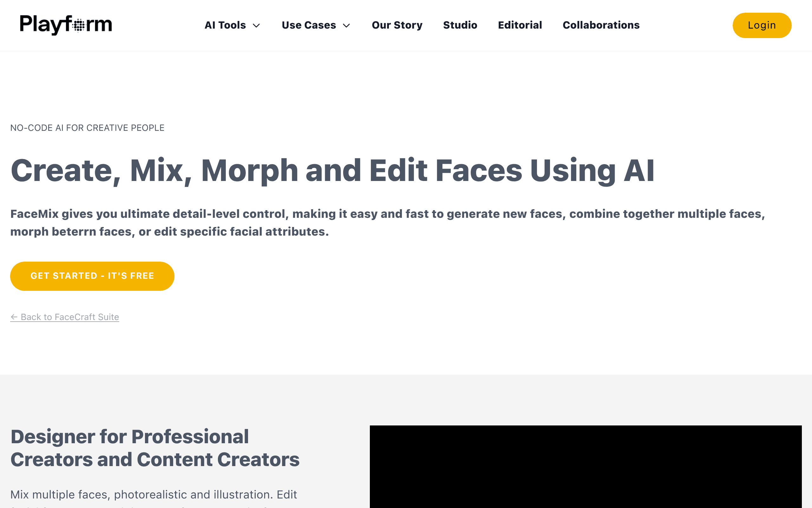Click the FaceMix description paragraph

(x=388, y=223)
